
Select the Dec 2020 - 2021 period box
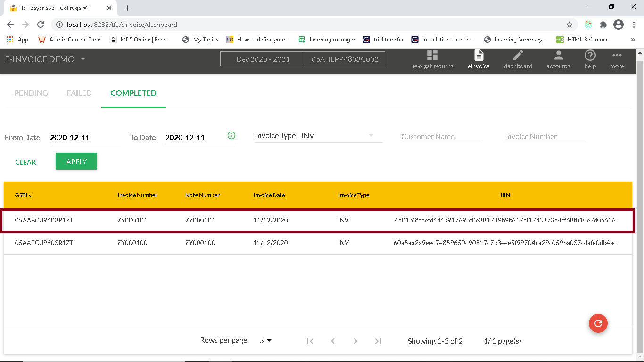[263, 59]
